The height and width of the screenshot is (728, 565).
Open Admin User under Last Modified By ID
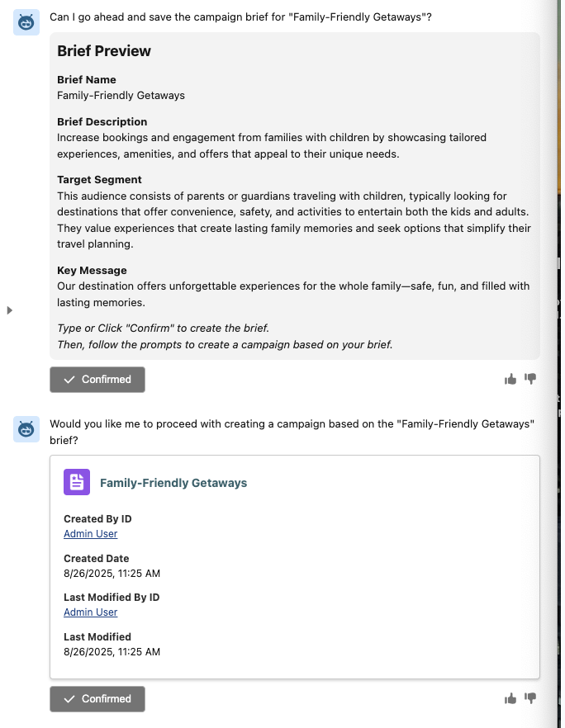[x=90, y=612]
